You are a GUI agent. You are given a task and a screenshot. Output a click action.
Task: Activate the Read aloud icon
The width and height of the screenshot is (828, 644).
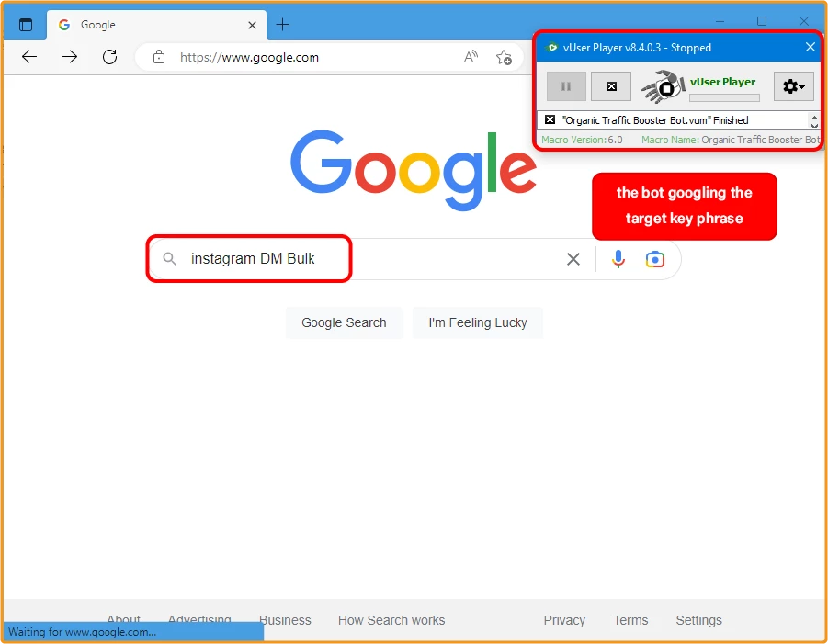(x=471, y=56)
